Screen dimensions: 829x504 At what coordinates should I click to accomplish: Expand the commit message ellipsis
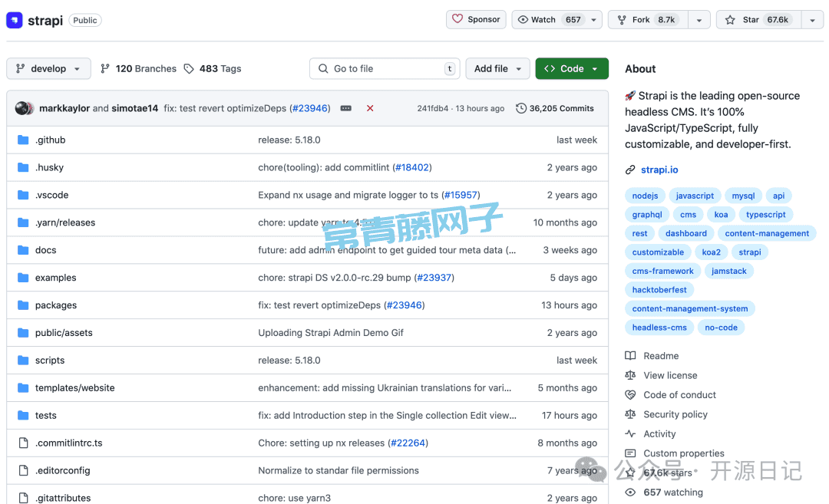pyautogui.click(x=345, y=108)
